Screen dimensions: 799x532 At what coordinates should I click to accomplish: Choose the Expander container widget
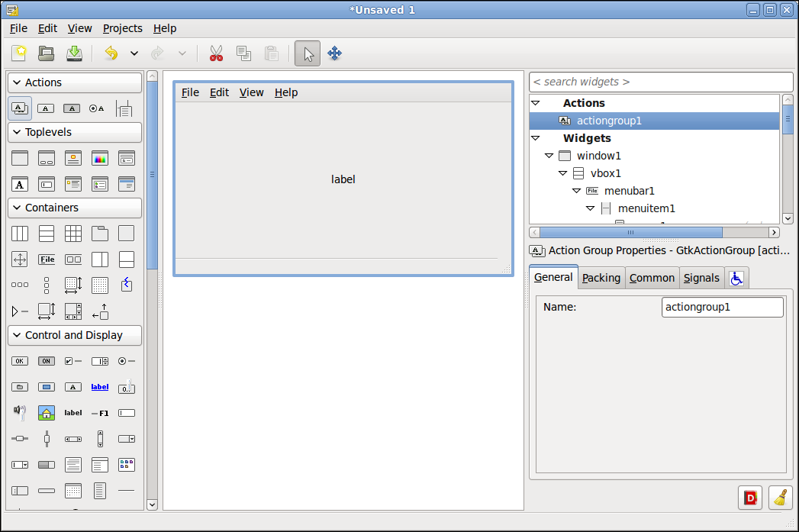click(20, 311)
